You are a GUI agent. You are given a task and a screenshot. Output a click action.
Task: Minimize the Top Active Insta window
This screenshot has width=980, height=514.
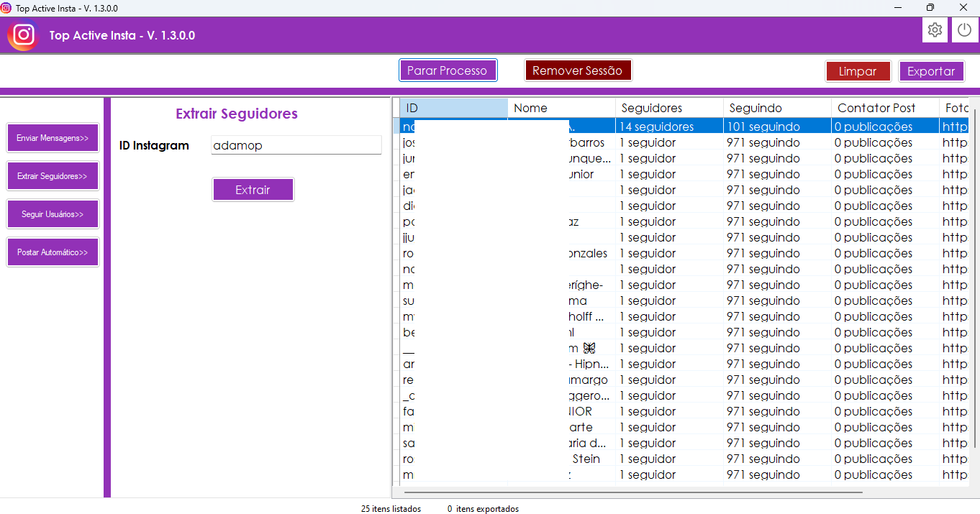tap(897, 8)
